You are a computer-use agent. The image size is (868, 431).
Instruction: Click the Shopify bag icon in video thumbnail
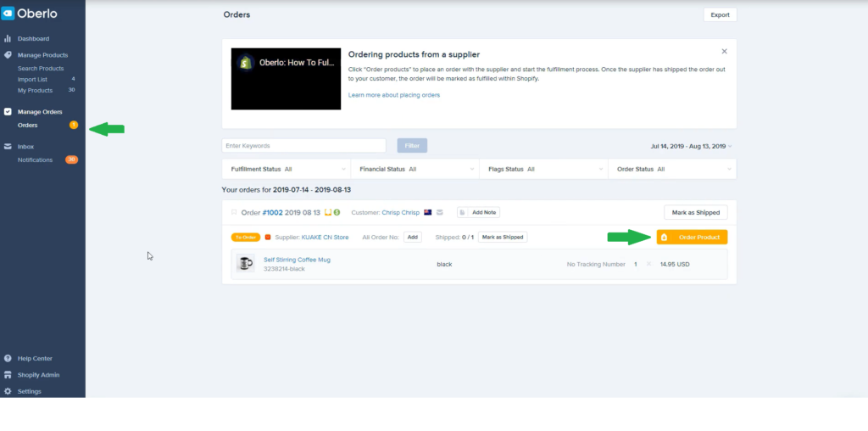pyautogui.click(x=246, y=62)
